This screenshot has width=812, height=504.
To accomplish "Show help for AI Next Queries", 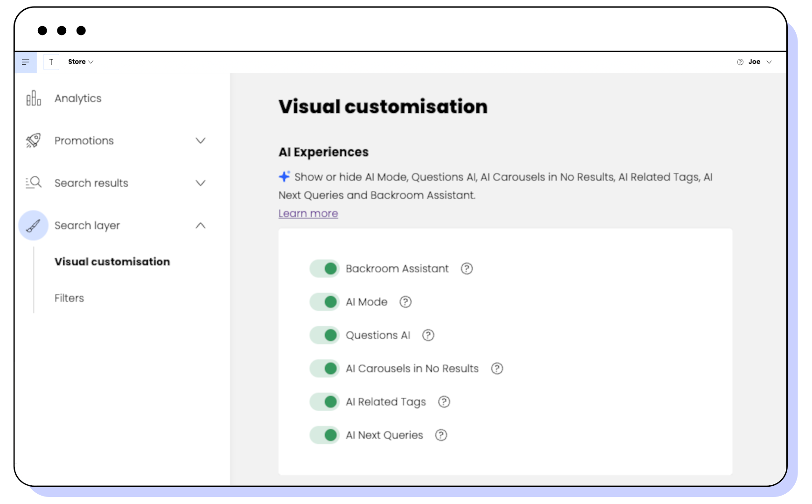I will (x=441, y=435).
